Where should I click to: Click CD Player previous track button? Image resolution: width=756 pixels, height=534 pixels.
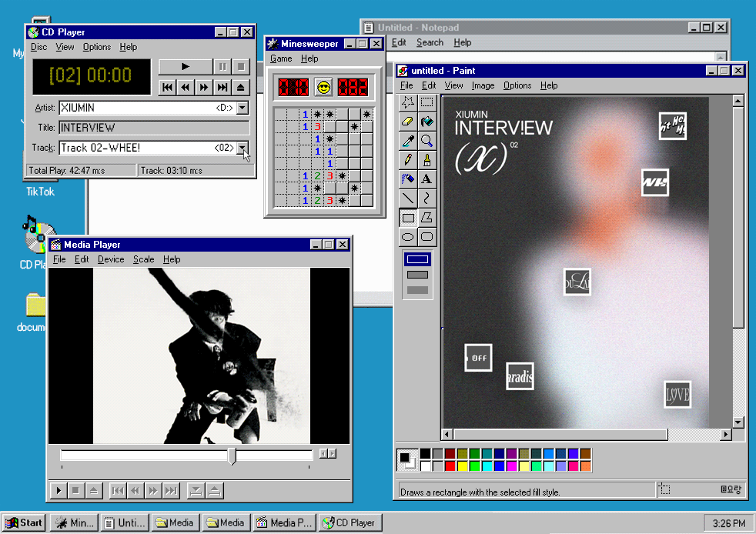click(167, 87)
